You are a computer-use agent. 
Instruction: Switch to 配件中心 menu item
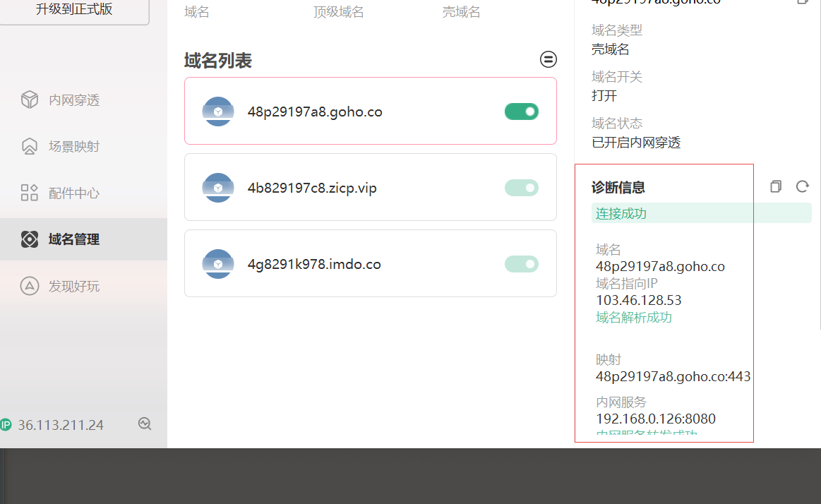tap(84, 193)
